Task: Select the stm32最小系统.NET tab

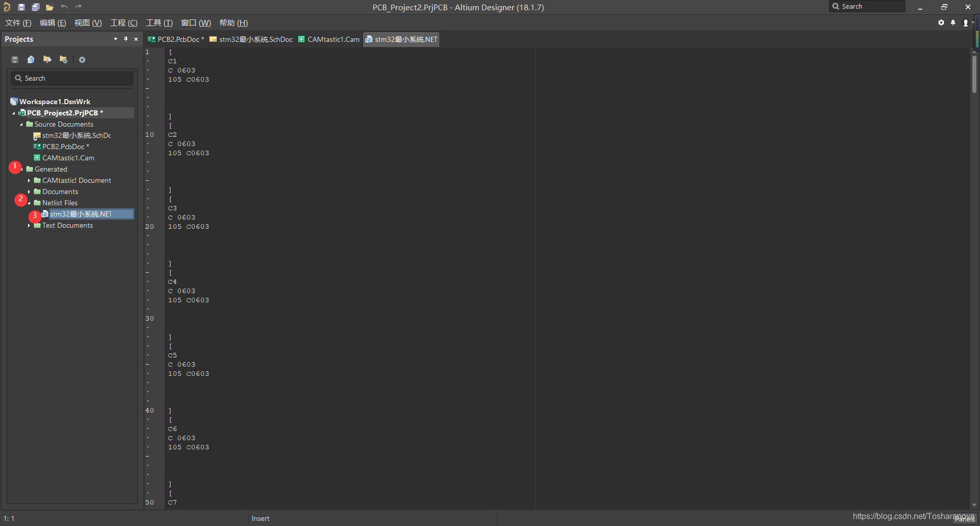Action: tap(401, 39)
